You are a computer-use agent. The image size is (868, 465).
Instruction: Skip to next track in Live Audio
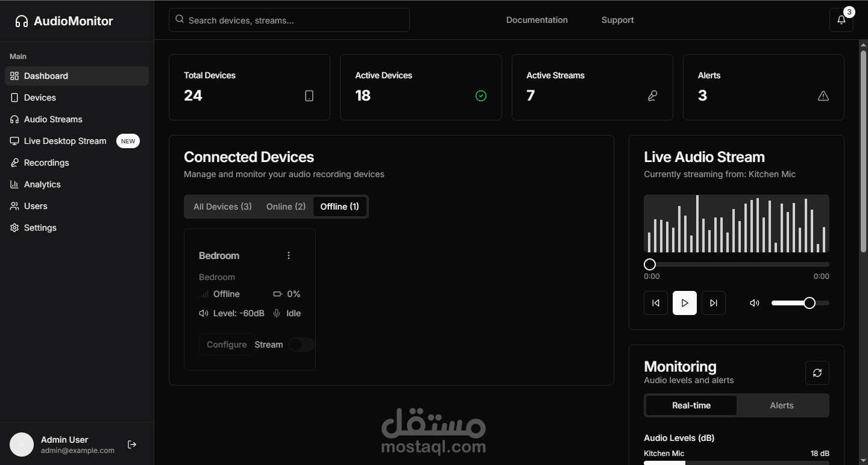point(714,303)
